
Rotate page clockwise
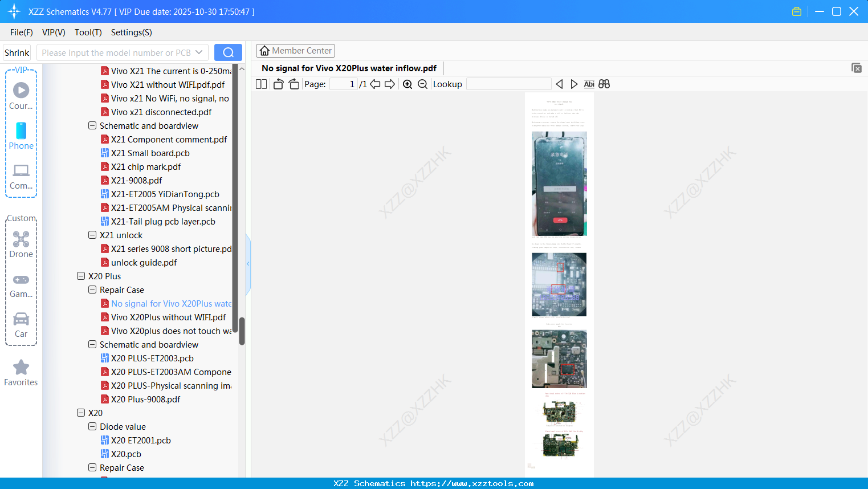[x=294, y=84]
